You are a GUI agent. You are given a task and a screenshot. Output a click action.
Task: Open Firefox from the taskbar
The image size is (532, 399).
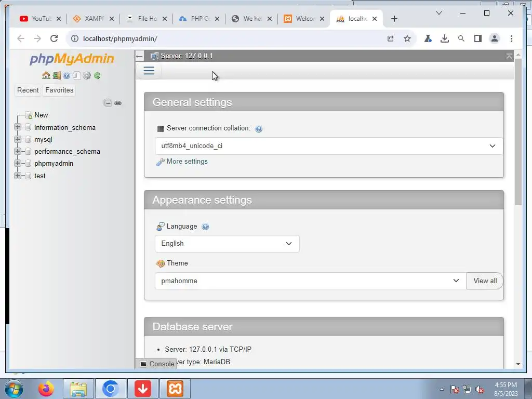[x=46, y=389]
